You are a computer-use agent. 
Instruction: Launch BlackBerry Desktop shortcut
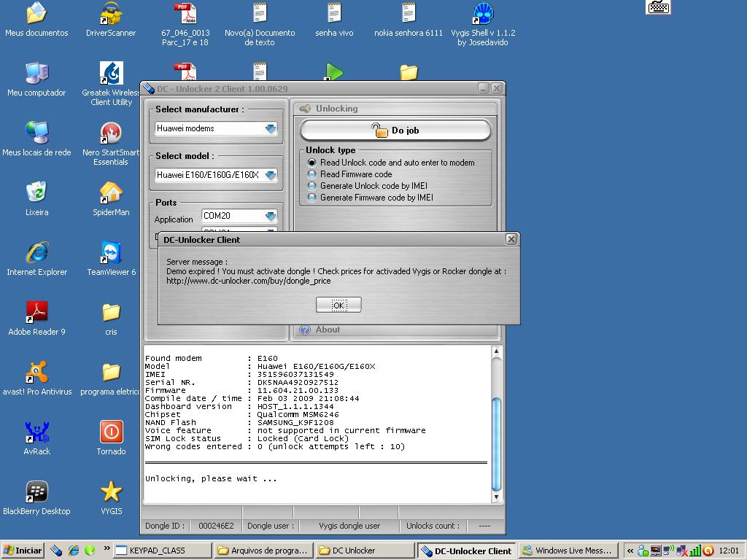[x=36, y=492]
